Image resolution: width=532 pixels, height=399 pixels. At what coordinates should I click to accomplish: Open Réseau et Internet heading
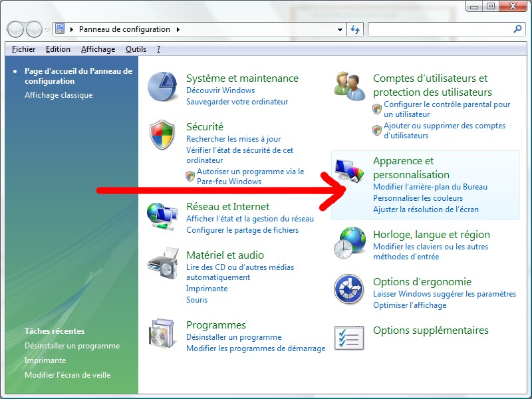[227, 207]
